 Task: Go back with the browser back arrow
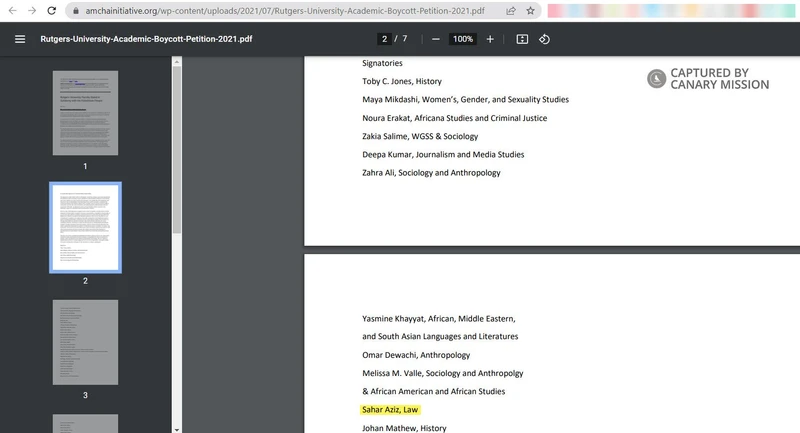click(x=13, y=10)
